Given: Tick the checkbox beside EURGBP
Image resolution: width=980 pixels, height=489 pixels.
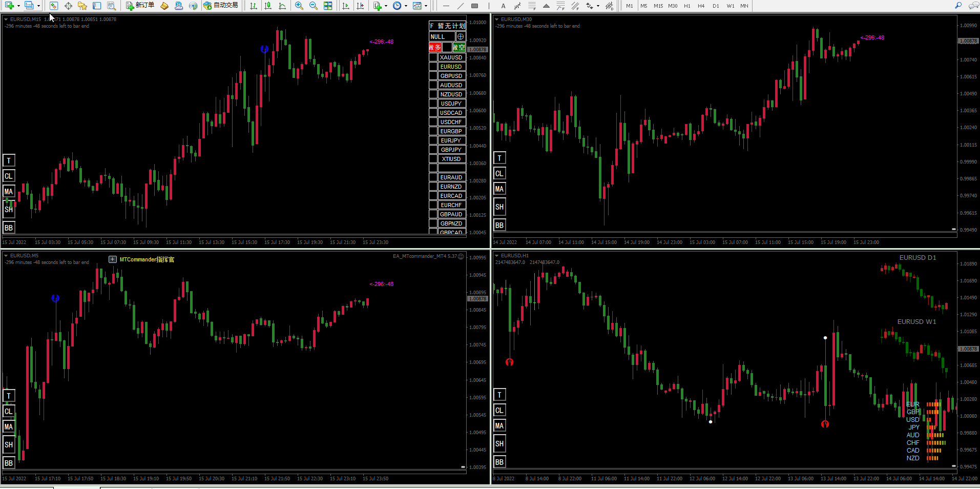Looking at the screenshot, I should pos(433,131).
